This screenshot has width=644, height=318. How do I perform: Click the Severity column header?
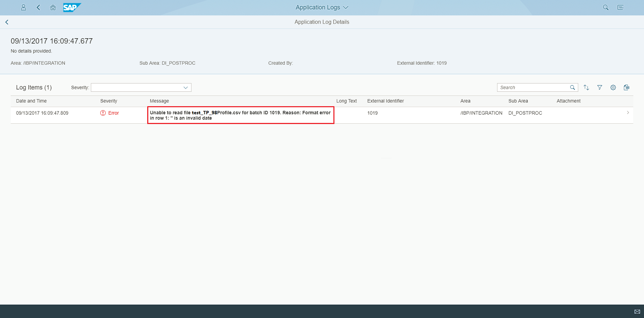point(109,101)
